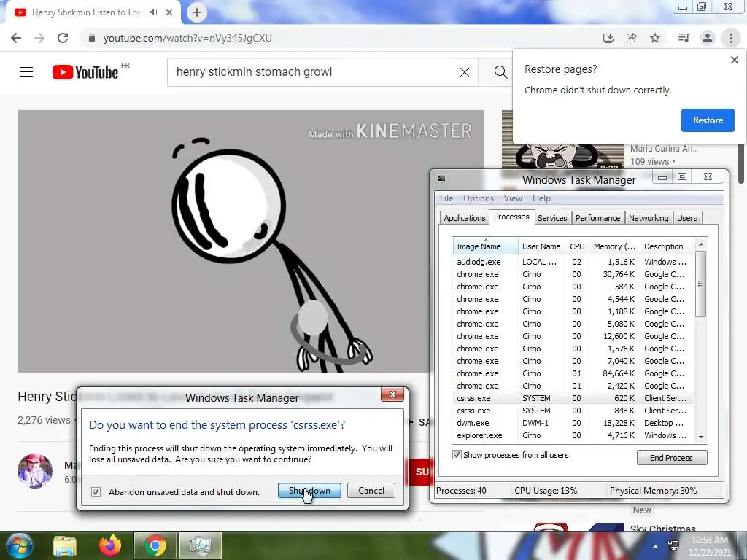Viewport: 747px width, 560px height.
Task: Click the Task Manager taskbar icon
Action: [x=200, y=545]
